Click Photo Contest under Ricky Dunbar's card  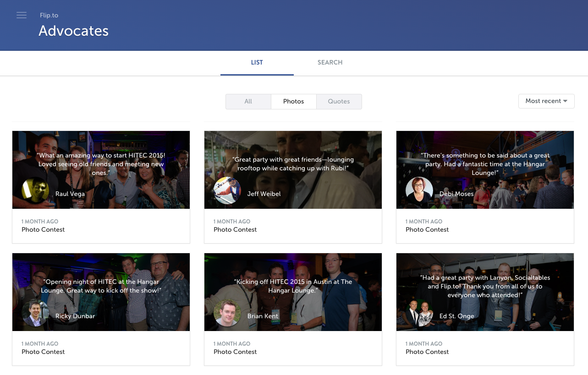click(x=43, y=352)
